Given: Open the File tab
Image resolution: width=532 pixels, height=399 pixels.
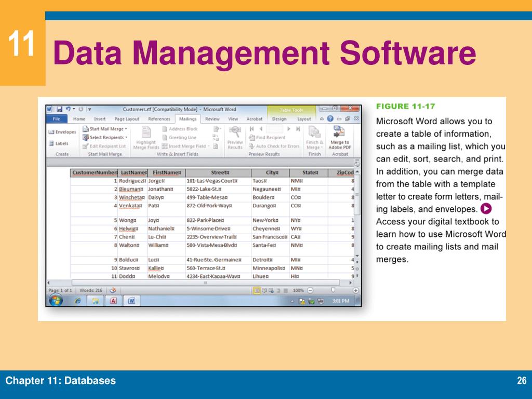Looking at the screenshot, I should pyautogui.click(x=56, y=119).
